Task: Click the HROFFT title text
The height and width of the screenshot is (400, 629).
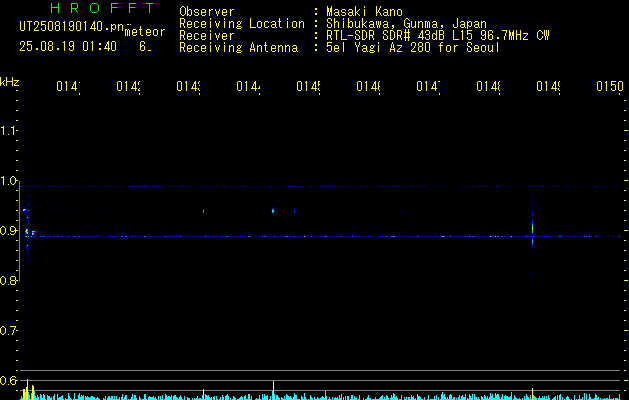Action: click(103, 8)
